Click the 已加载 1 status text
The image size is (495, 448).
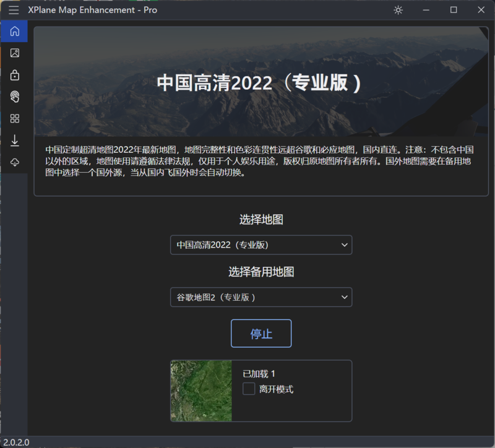pyautogui.click(x=259, y=374)
